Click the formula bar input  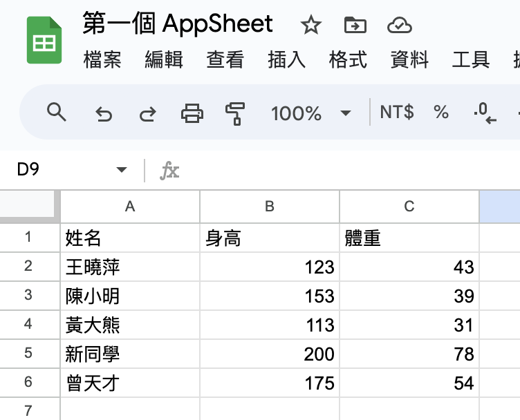(x=350, y=171)
